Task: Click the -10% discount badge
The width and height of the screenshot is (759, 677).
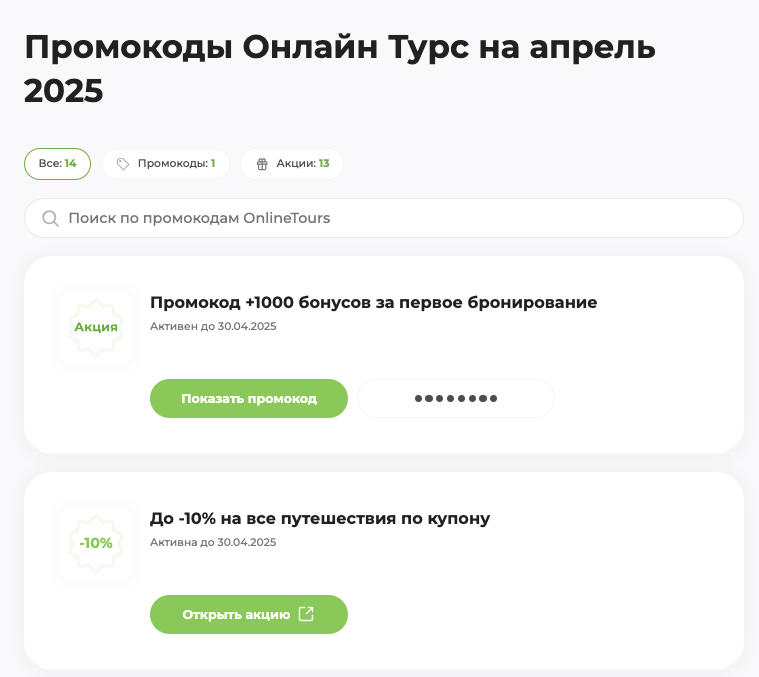Action: pos(96,543)
